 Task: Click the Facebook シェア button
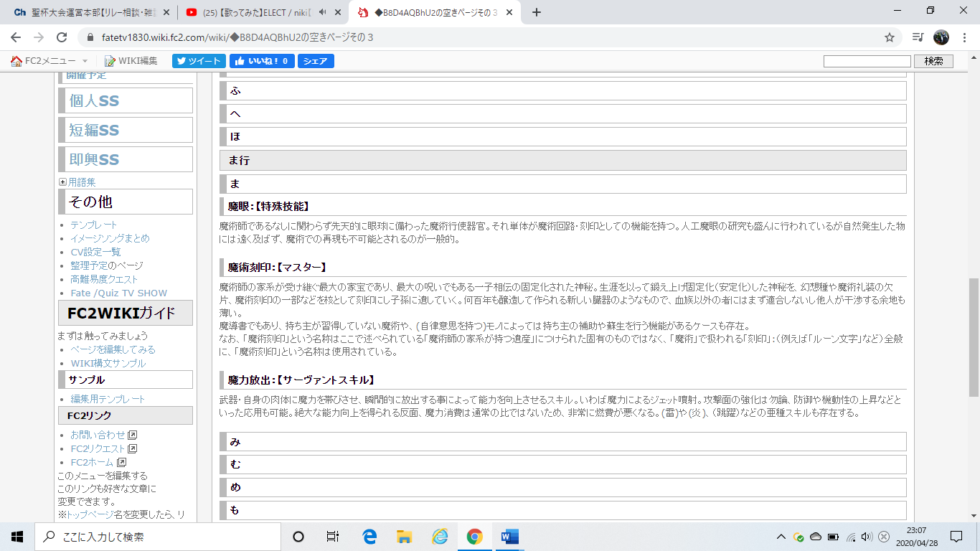coord(316,61)
